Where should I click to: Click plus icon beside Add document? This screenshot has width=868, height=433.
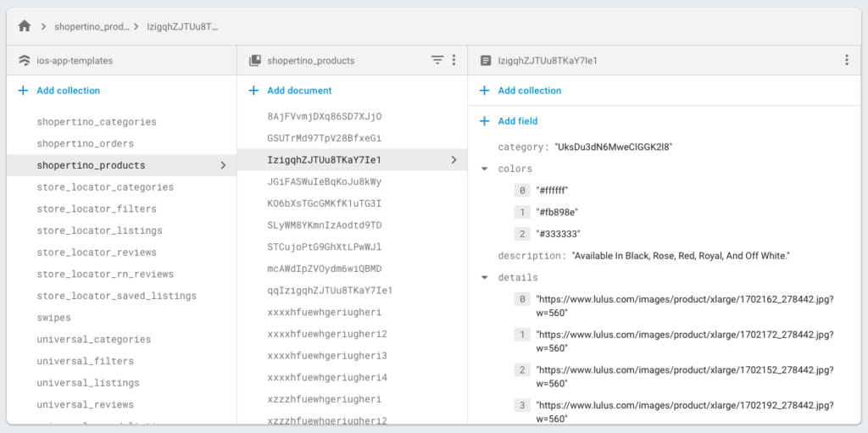(253, 91)
